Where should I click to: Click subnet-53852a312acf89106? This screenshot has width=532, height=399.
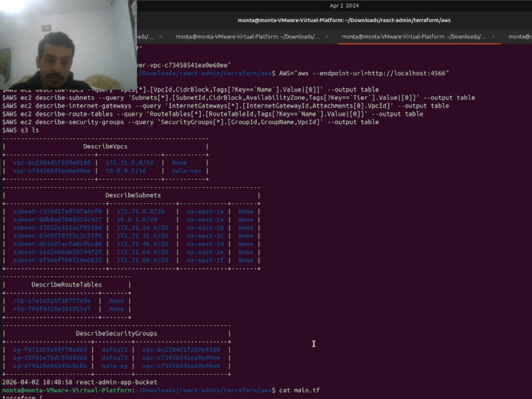click(57, 228)
